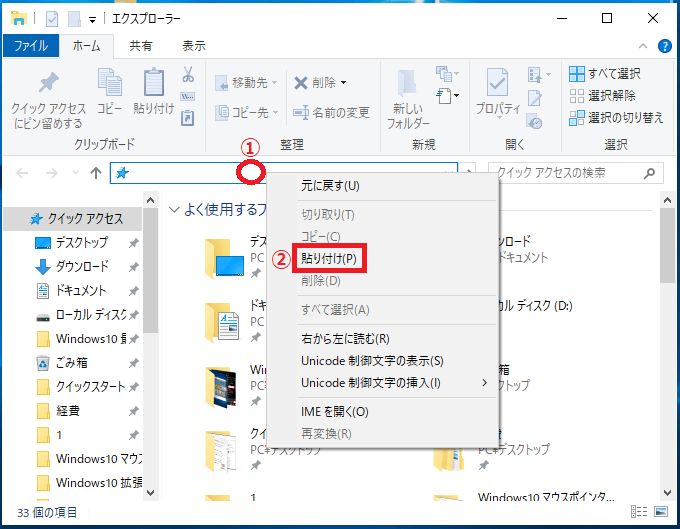
Task: Collapse the frequently used folders section
Action: (x=174, y=210)
